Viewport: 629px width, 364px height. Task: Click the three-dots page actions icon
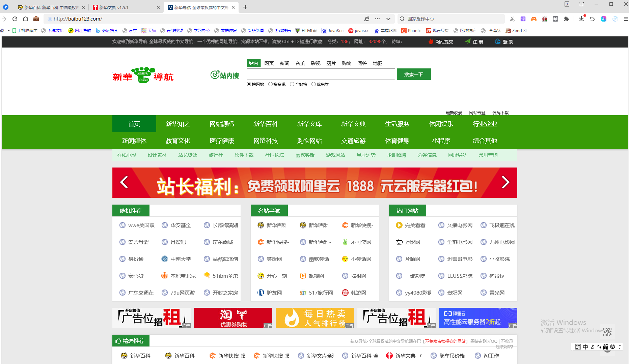point(378,19)
